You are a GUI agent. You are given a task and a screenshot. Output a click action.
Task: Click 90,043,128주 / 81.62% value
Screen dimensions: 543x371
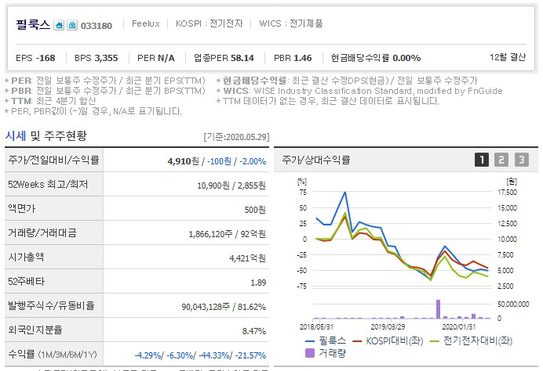click(224, 307)
